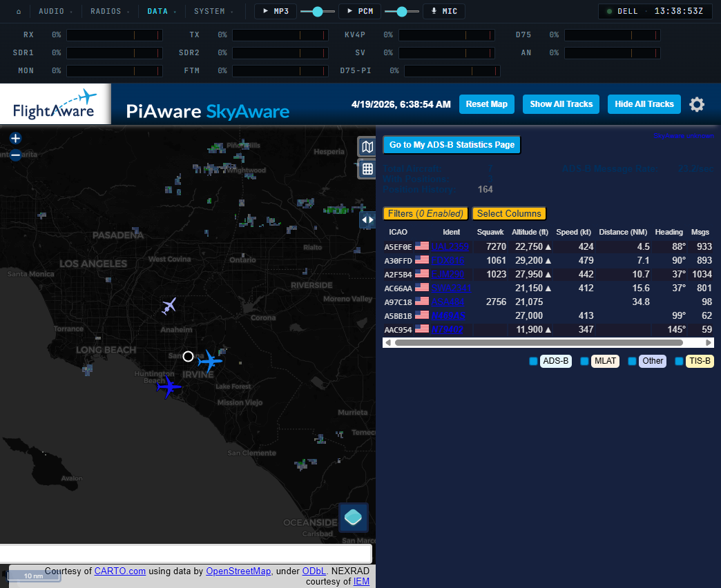Adjust the PCM volume slider
This screenshot has height=588, width=721.
pos(401,12)
